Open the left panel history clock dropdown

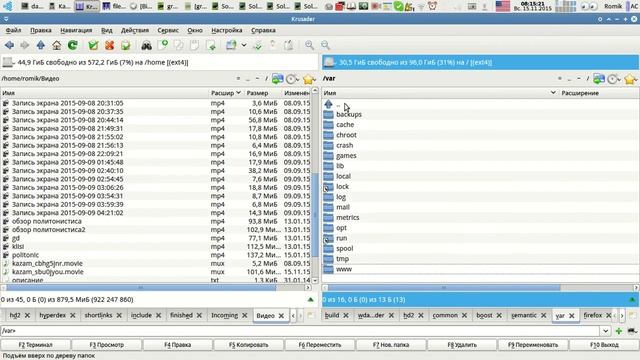(292, 79)
